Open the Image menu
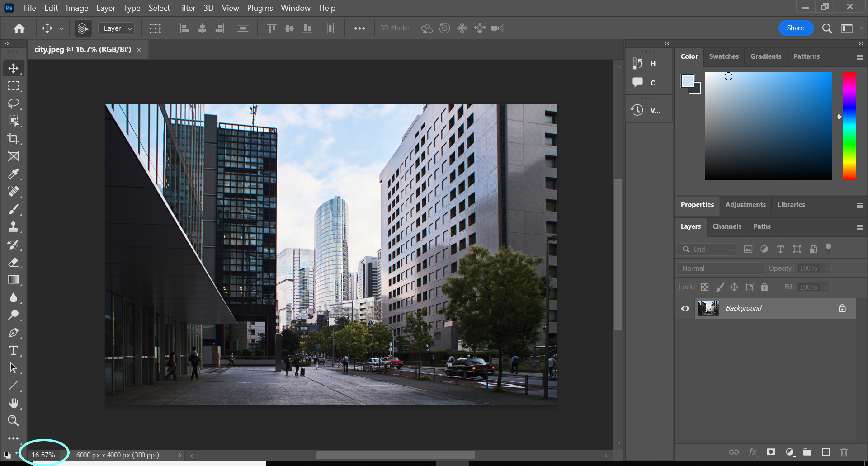The image size is (868, 466). [x=77, y=8]
